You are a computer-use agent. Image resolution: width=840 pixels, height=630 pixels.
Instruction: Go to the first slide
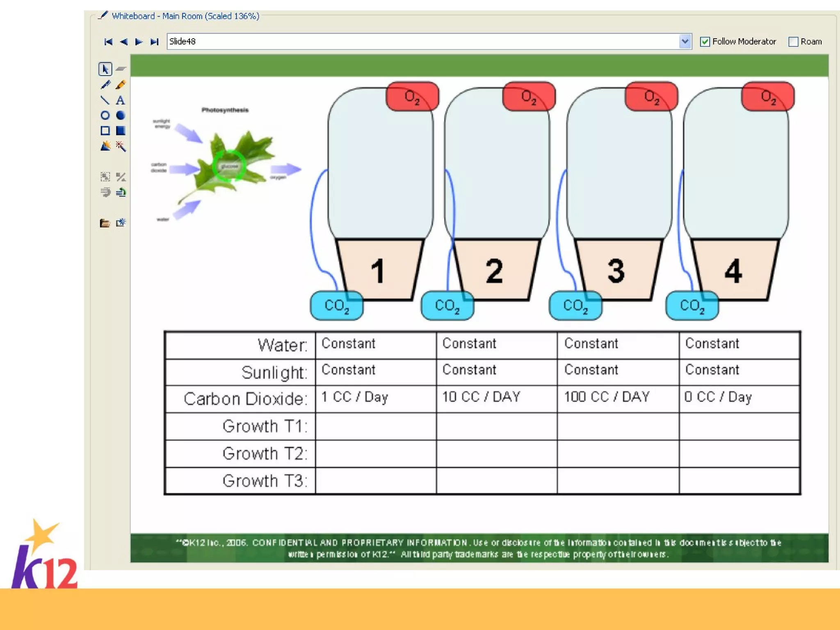point(108,42)
